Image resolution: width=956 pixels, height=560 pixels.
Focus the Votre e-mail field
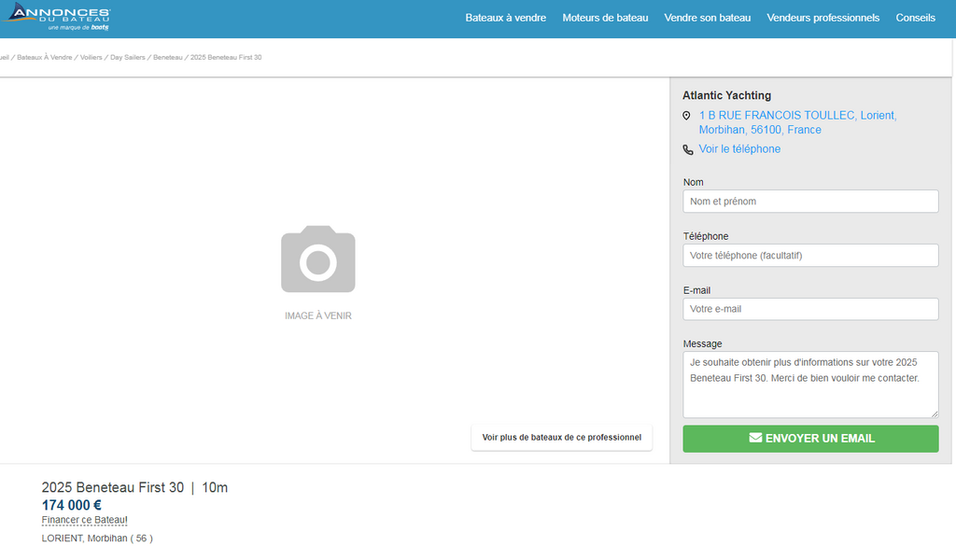(810, 309)
